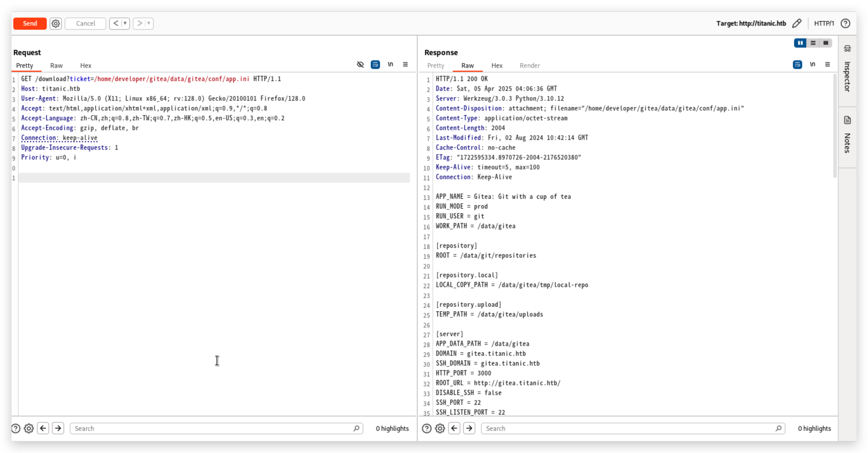Screen dimensions: 868x453
Task: Select the tabbed combined layout icon
Action: click(x=826, y=43)
